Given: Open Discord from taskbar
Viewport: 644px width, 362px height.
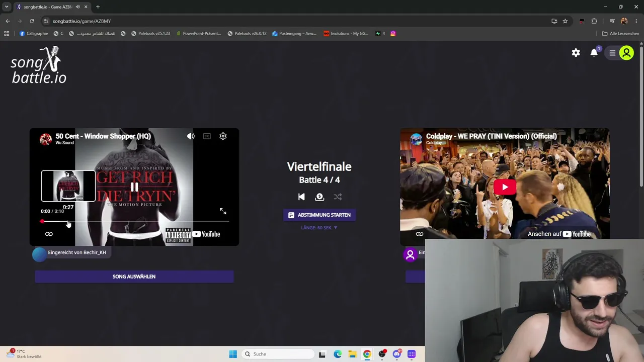Looking at the screenshot, I should tap(396, 354).
